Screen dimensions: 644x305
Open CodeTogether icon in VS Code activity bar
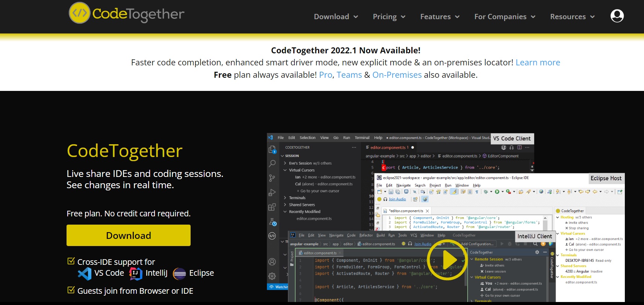pyautogui.click(x=272, y=236)
